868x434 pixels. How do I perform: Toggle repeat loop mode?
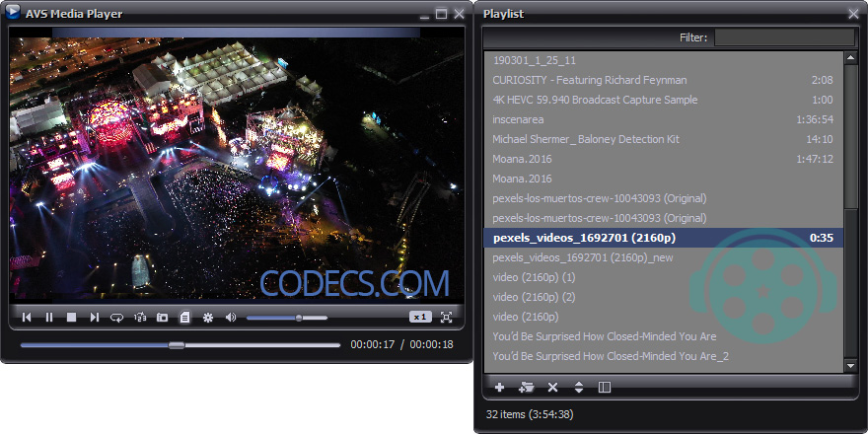click(x=116, y=318)
